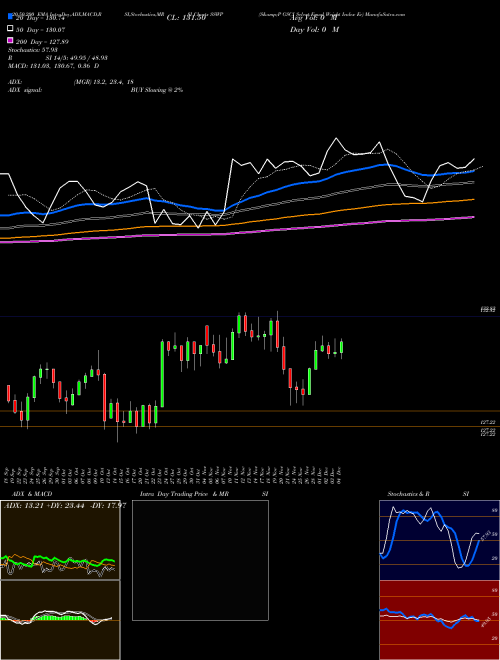Image resolution: width=500 pixels, height=660 pixels.
Task: Select the '200 Day = 127.89' legend text
Action: (x=43, y=42)
